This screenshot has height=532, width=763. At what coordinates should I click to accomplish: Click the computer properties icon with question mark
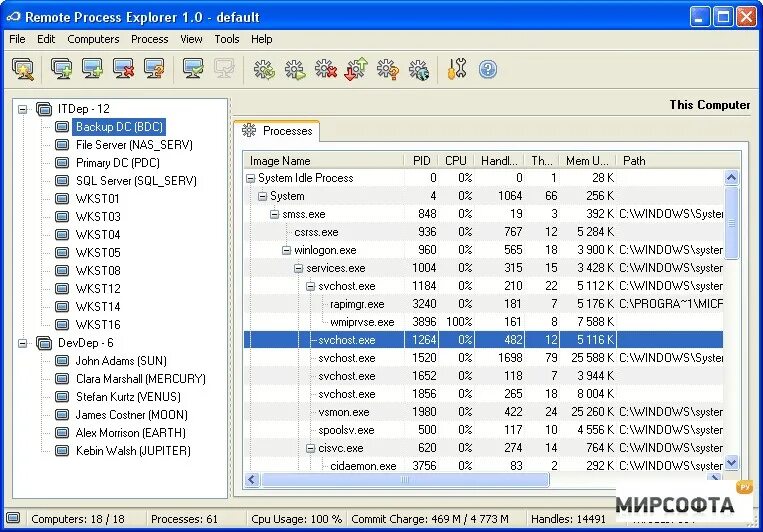pyautogui.click(x=154, y=69)
